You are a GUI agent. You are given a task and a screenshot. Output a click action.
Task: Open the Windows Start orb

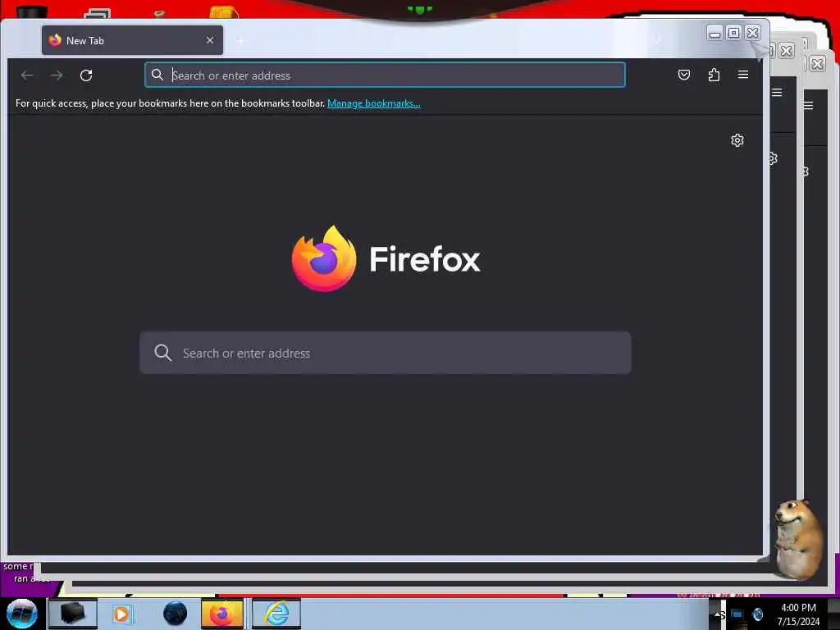[x=22, y=614]
